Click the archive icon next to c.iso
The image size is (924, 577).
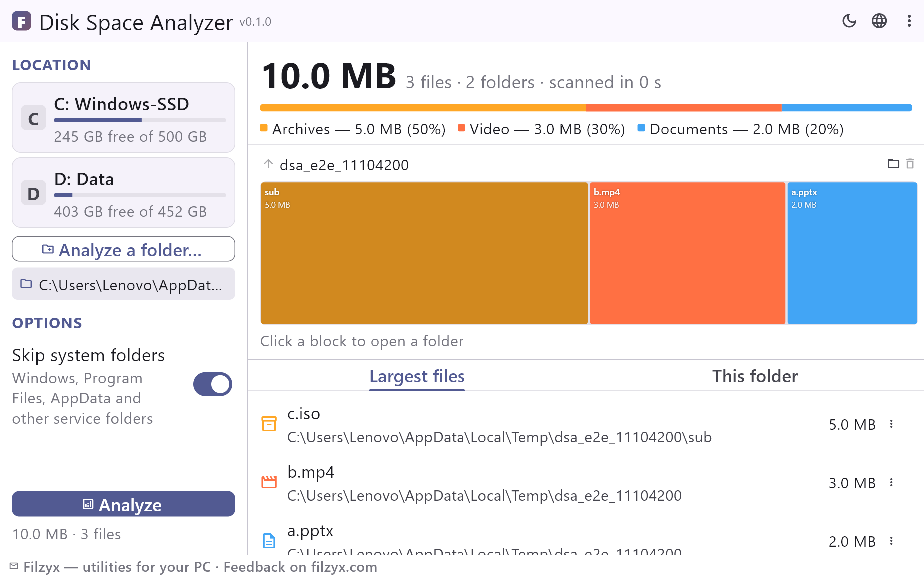pyautogui.click(x=269, y=424)
